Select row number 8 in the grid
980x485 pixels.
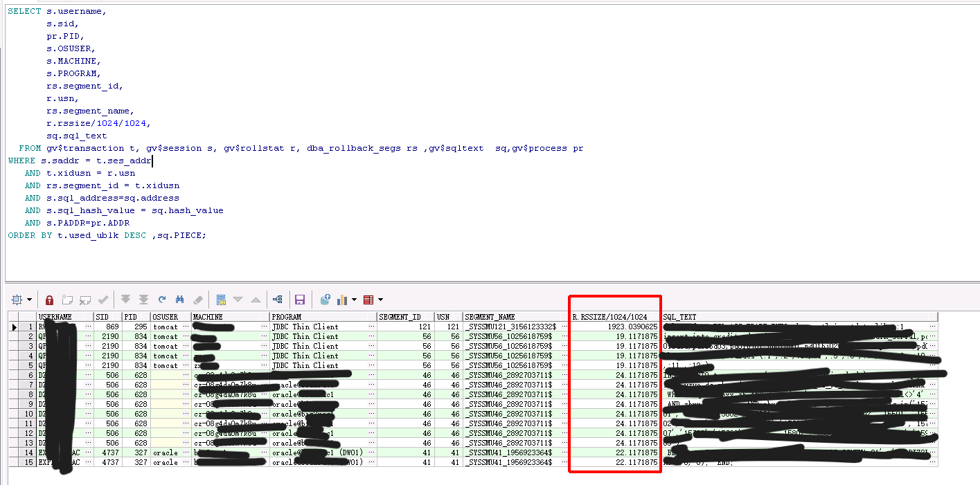(27, 394)
